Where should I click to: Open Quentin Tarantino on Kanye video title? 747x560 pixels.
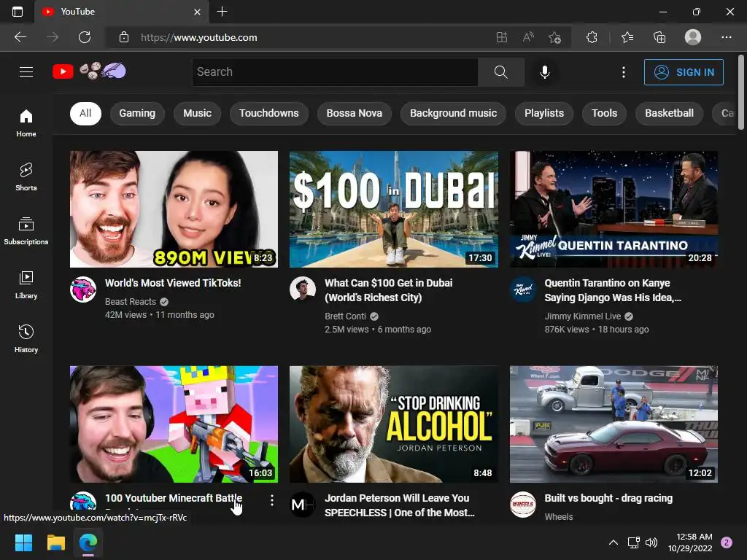pyautogui.click(x=613, y=290)
